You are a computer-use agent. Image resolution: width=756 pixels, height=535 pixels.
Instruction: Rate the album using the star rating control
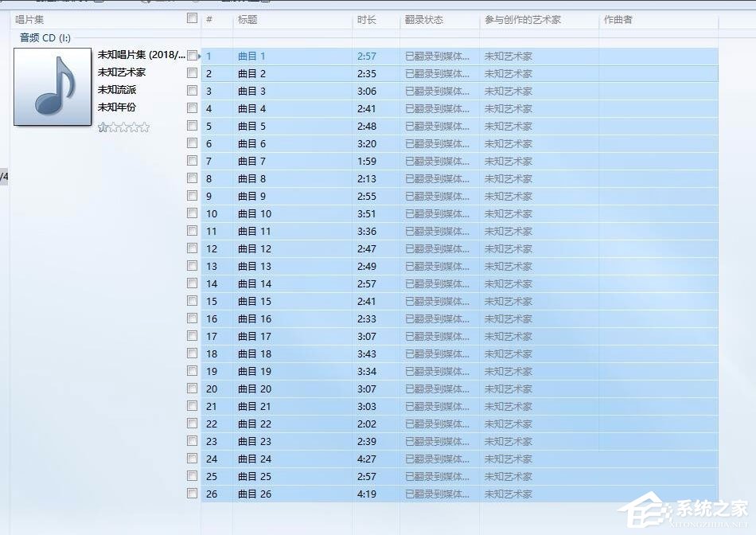click(x=123, y=126)
